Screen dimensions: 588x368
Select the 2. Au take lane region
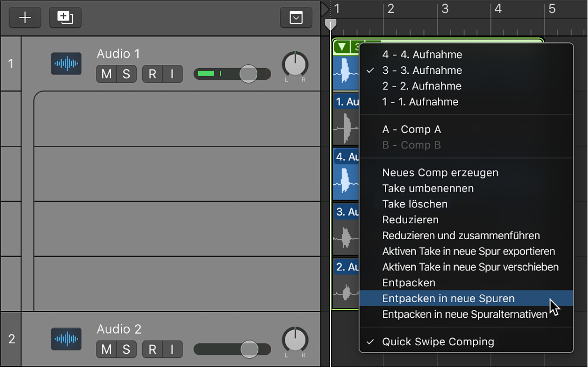(x=346, y=284)
